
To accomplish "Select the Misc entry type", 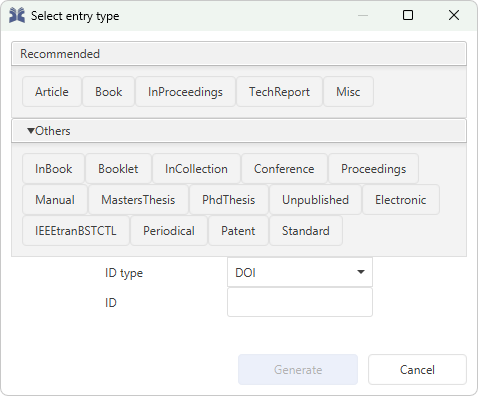I will (x=348, y=92).
